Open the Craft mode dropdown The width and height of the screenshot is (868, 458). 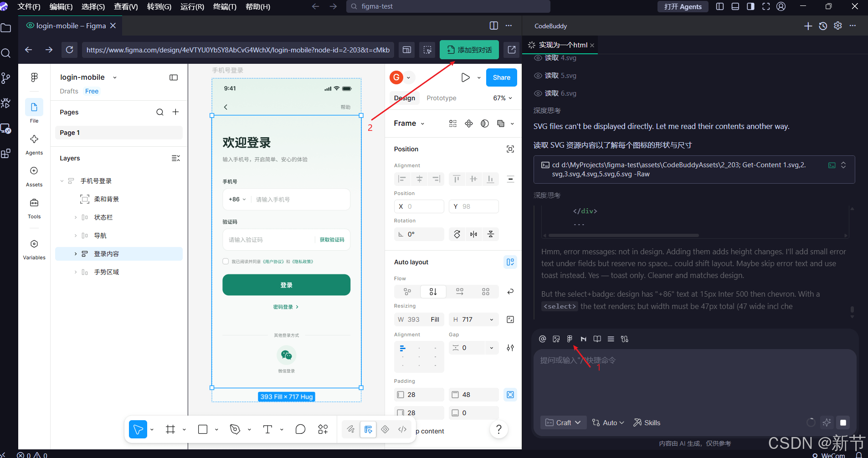click(x=563, y=422)
